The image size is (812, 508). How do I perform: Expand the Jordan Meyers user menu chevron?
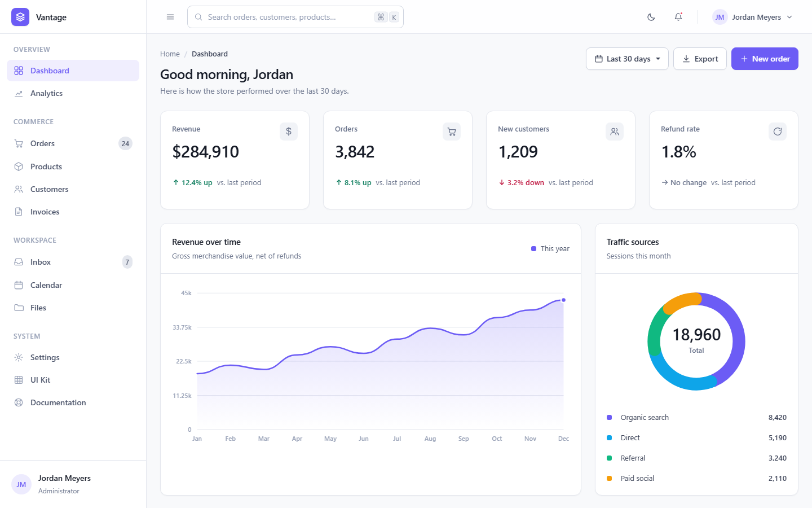[x=789, y=17]
